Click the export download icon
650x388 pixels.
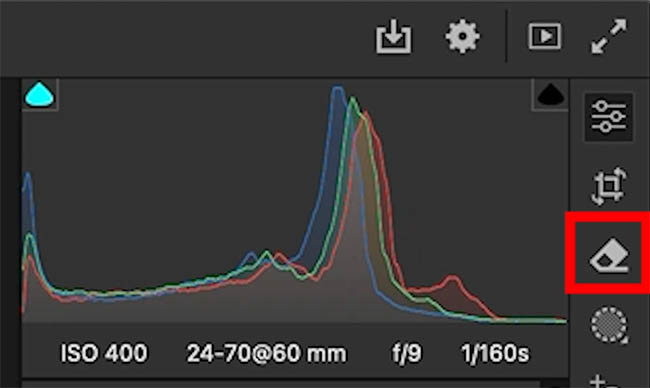(393, 36)
